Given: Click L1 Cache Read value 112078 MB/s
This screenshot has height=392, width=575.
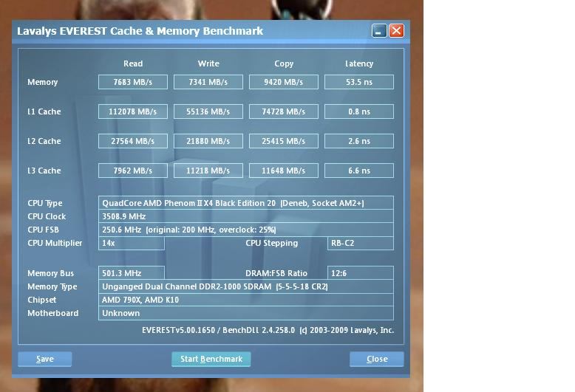Looking at the screenshot, I should [133, 111].
